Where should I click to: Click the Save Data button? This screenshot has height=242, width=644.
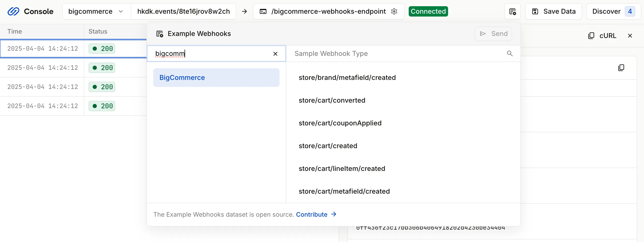click(553, 11)
